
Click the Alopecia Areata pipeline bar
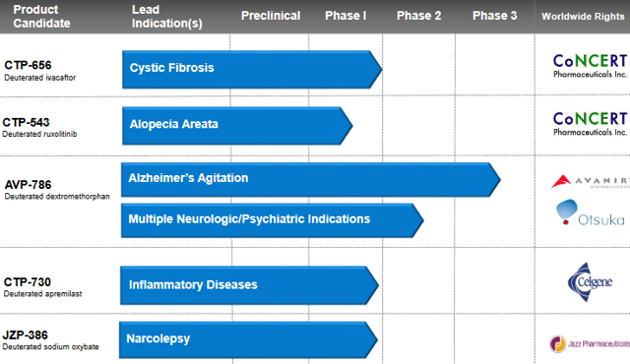pyautogui.click(x=237, y=126)
